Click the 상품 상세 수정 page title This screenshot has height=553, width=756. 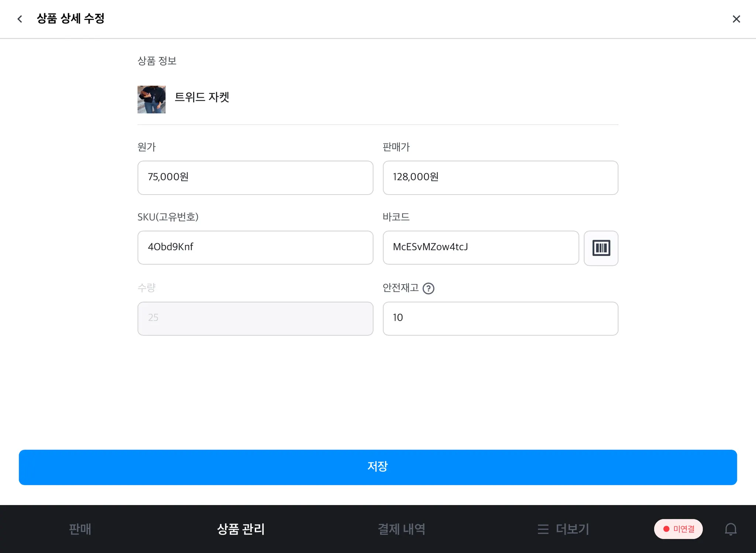71,18
